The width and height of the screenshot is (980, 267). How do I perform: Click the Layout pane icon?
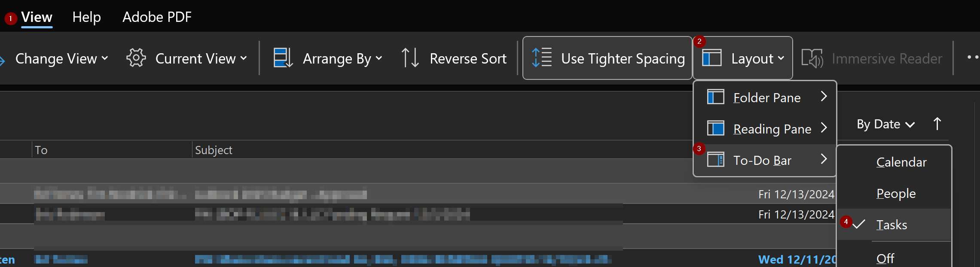coord(711,58)
